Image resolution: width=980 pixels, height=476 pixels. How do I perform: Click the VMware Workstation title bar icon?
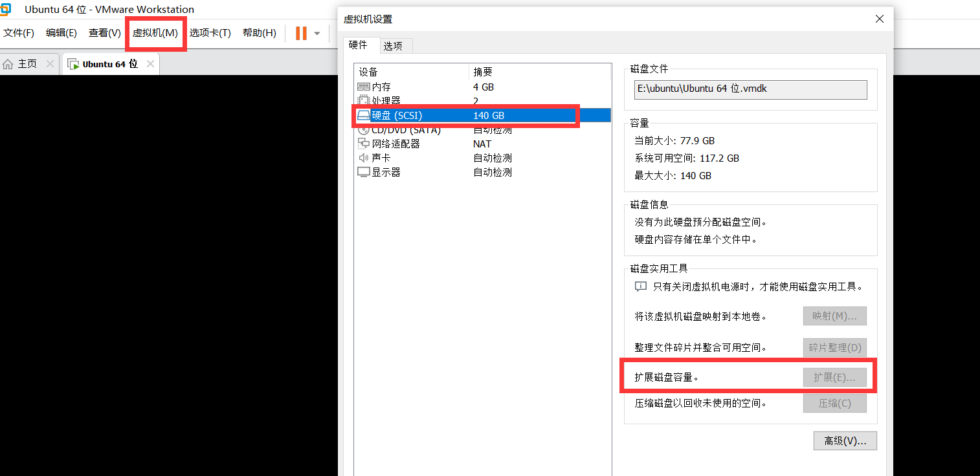[5, 9]
